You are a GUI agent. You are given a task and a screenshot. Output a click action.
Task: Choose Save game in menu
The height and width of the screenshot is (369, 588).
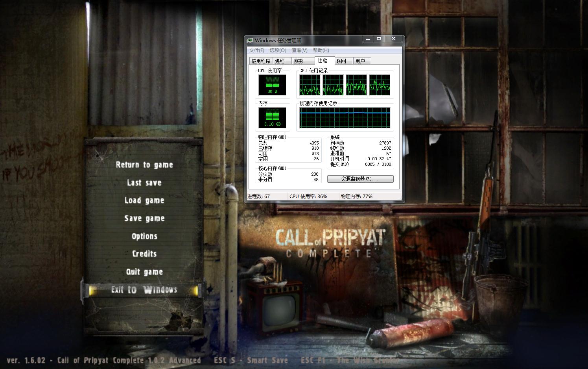[x=144, y=218]
